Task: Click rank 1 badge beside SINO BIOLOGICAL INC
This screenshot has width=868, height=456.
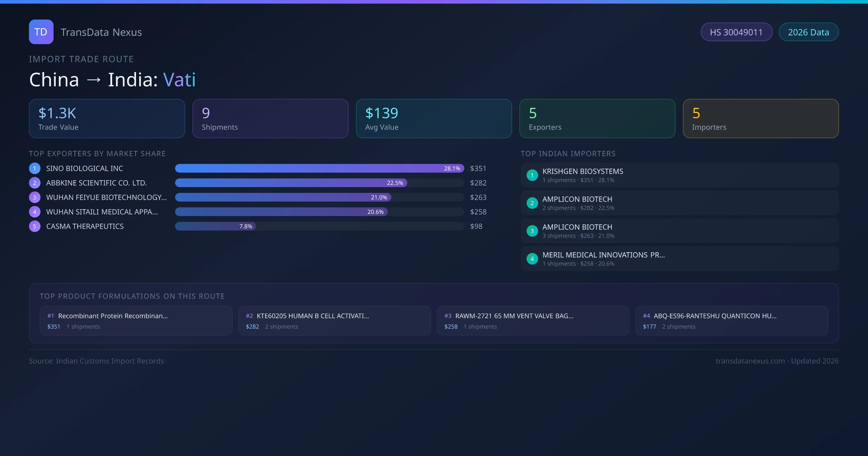Action: point(35,168)
